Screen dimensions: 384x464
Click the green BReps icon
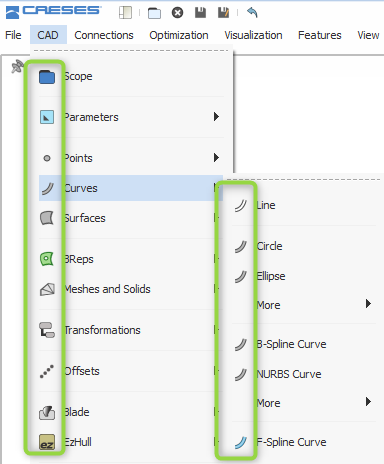pos(47,259)
